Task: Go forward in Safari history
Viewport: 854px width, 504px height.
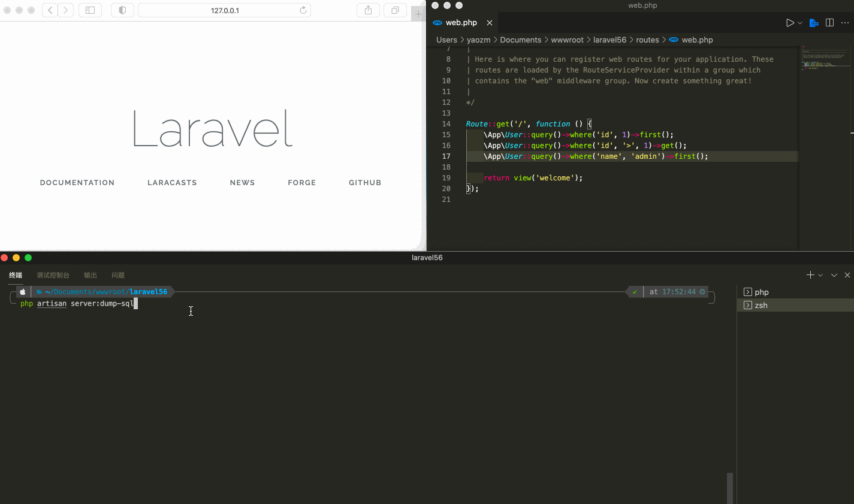Action: [66, 10]
